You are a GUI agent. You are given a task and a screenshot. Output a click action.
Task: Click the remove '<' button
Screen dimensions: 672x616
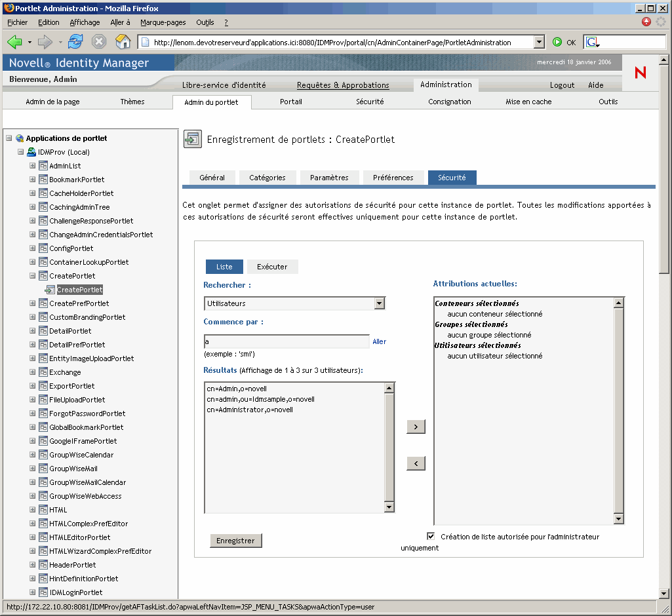[416, 463]
